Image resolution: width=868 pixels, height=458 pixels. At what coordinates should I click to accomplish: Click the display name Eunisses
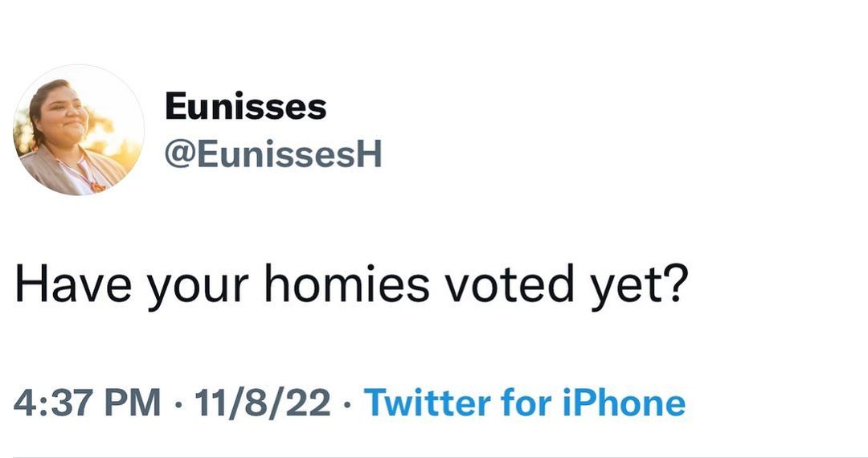(x=245, y=107)
